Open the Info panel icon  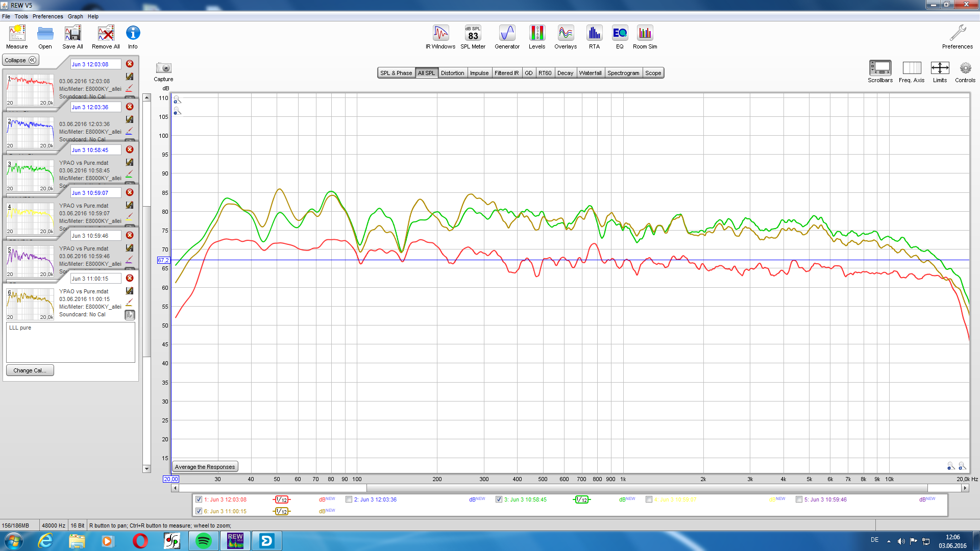(133, 37)
